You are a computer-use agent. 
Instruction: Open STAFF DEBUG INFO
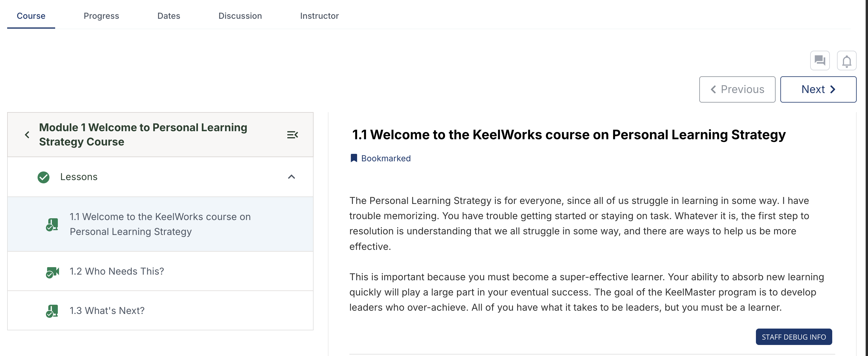pos(793,337)
